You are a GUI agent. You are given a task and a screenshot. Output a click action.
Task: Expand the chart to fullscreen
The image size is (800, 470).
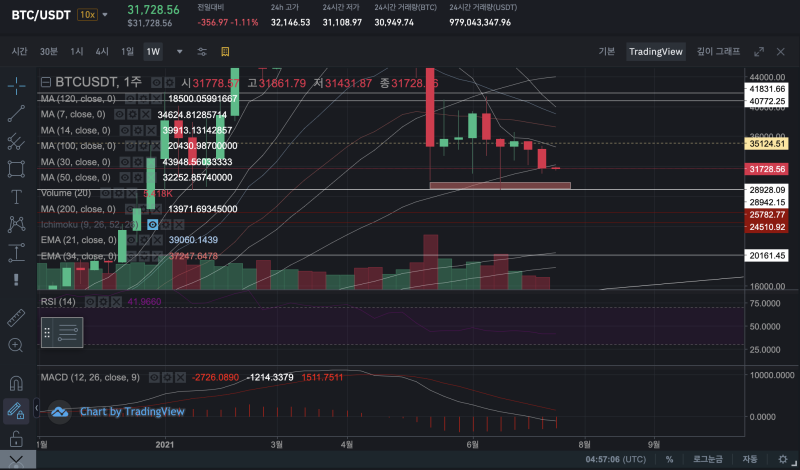click(x=759, y=52)
